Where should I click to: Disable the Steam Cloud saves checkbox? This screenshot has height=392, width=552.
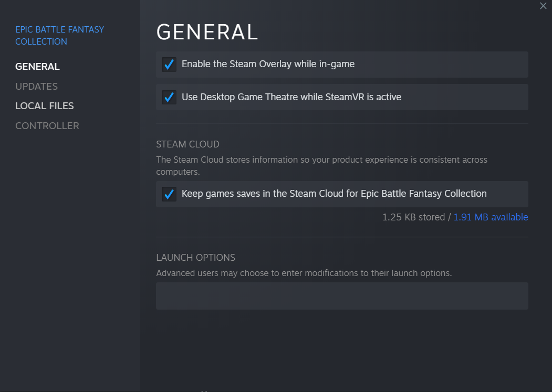[x=169, y=194]
